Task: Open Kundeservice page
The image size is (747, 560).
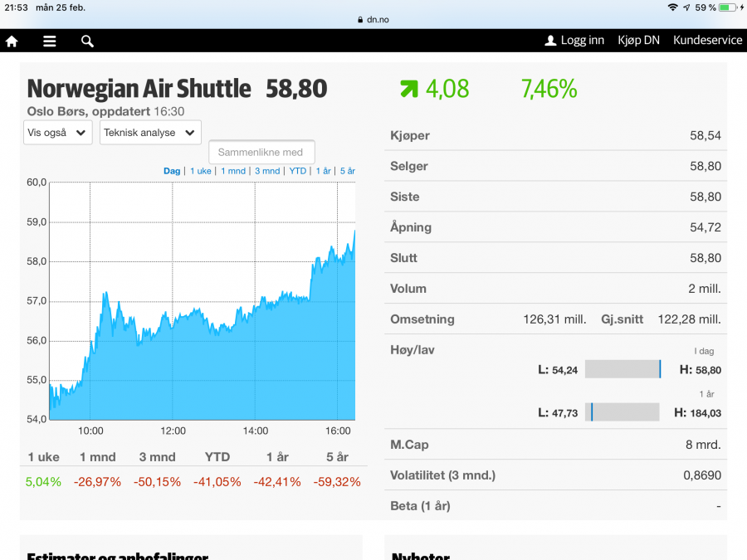Action: (707, 41)
